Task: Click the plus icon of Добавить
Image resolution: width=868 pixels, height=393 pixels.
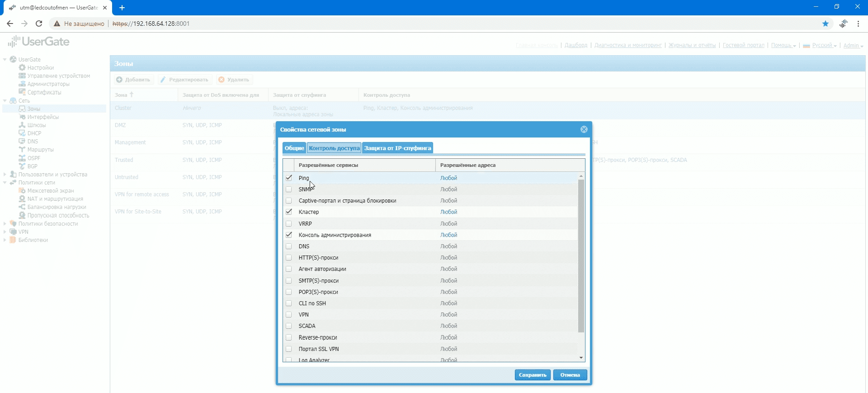Action: coord(119,80)
